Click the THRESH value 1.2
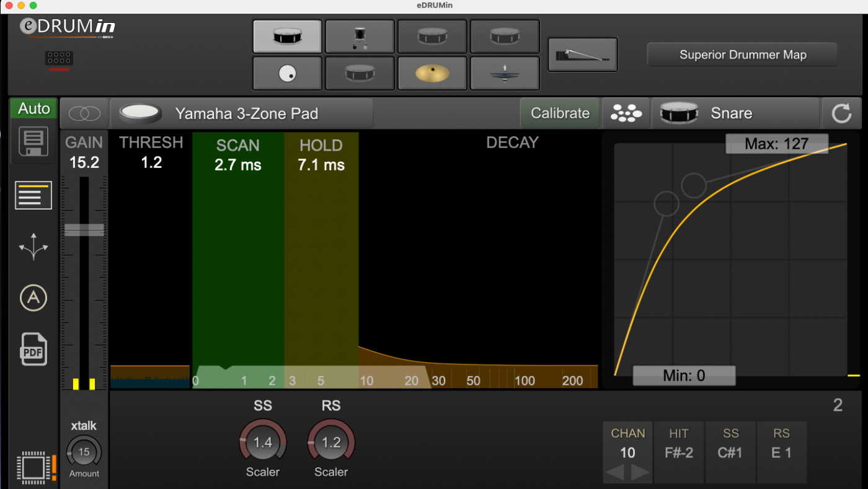Image resolution: width=868 pixels, height=489 pixels. click(151, 162)
